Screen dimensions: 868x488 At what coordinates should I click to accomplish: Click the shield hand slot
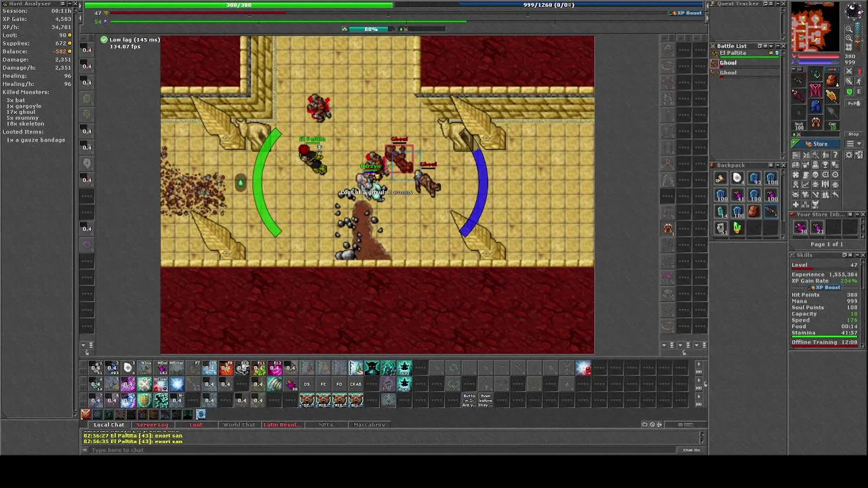(833, 96)
